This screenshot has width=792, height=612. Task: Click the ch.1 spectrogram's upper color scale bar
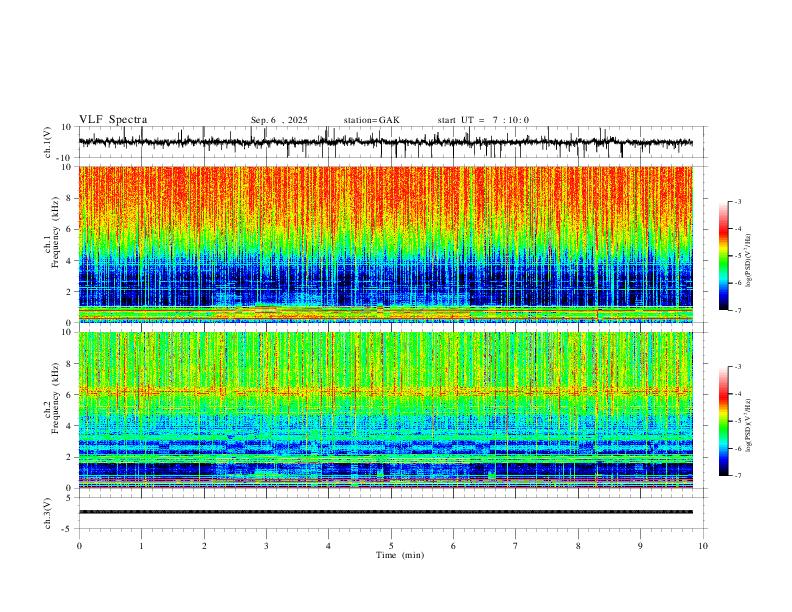(x=723, y=256)
